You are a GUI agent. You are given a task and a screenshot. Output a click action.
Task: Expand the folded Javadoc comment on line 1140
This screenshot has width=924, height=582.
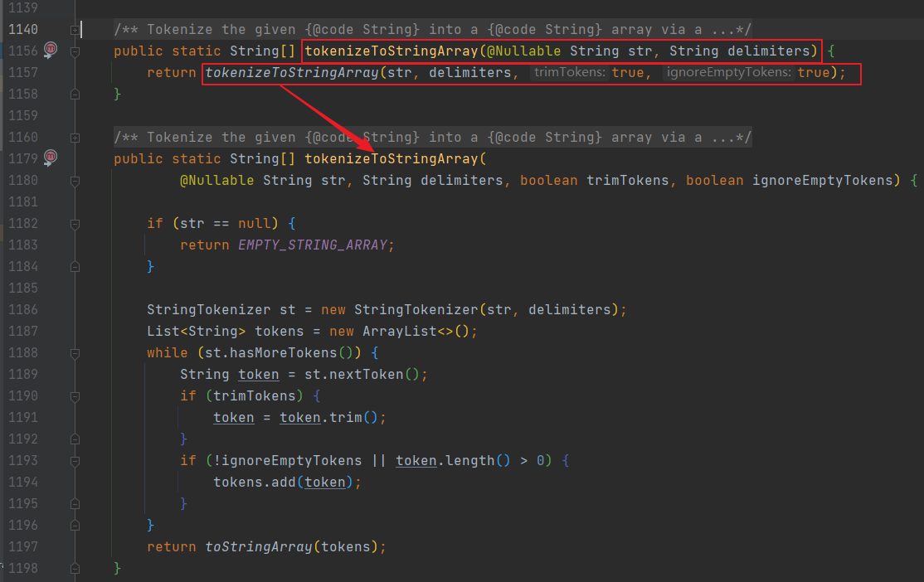[x=76, y=29]
